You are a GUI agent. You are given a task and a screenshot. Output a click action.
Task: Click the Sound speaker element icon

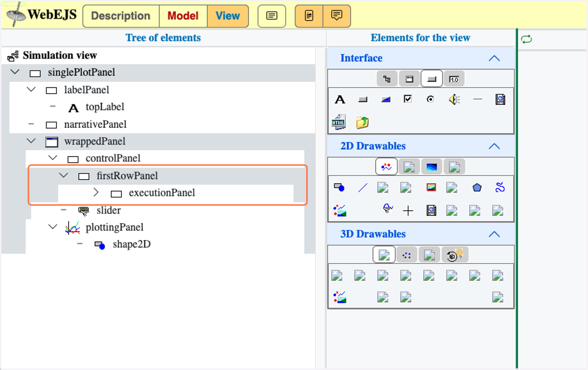click(454, 99)
